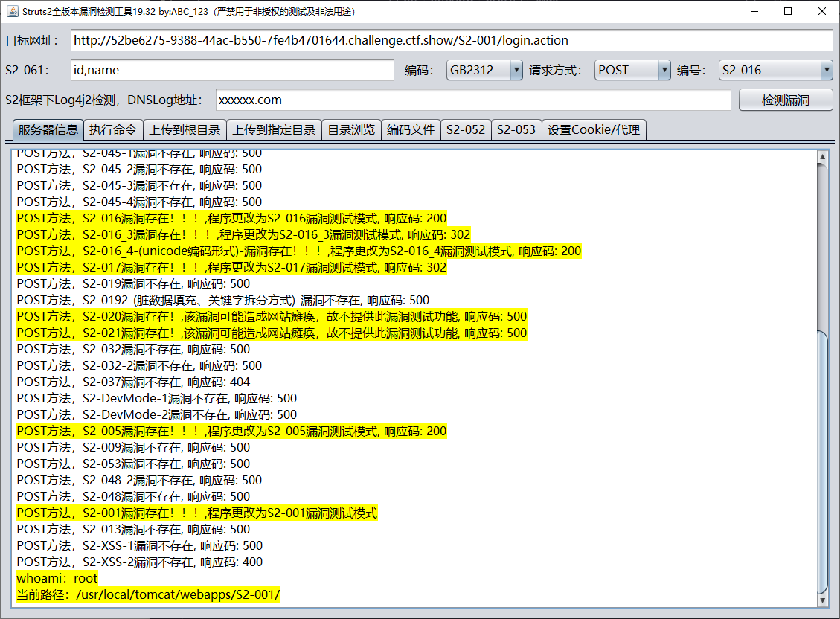
Task: Click the S2-048-2漏洞不存在 line
Action: (139, 481)
